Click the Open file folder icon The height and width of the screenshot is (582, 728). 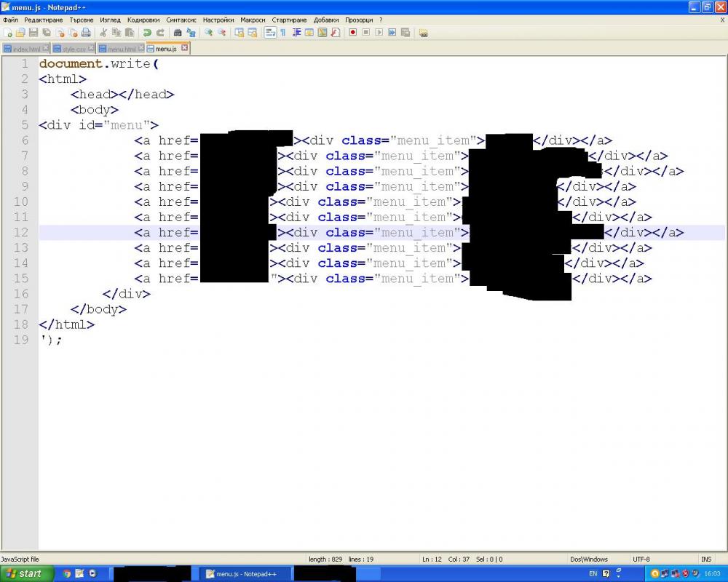tap(20, 33)
